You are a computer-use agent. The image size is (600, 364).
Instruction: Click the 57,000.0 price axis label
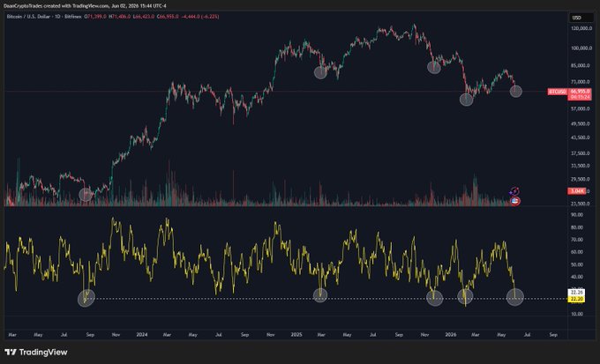[x=581, y=108]
